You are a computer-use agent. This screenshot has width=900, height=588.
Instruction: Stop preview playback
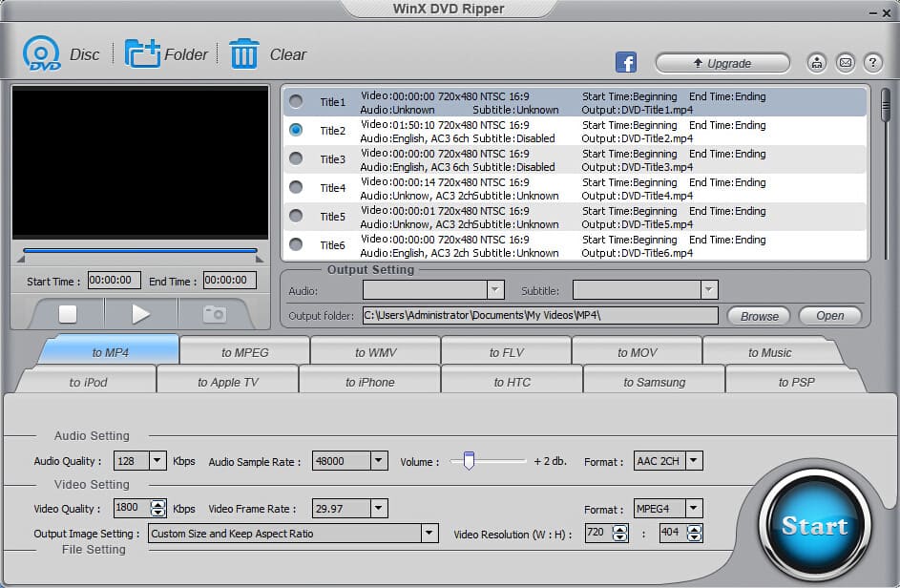click(x=68, y=314)
